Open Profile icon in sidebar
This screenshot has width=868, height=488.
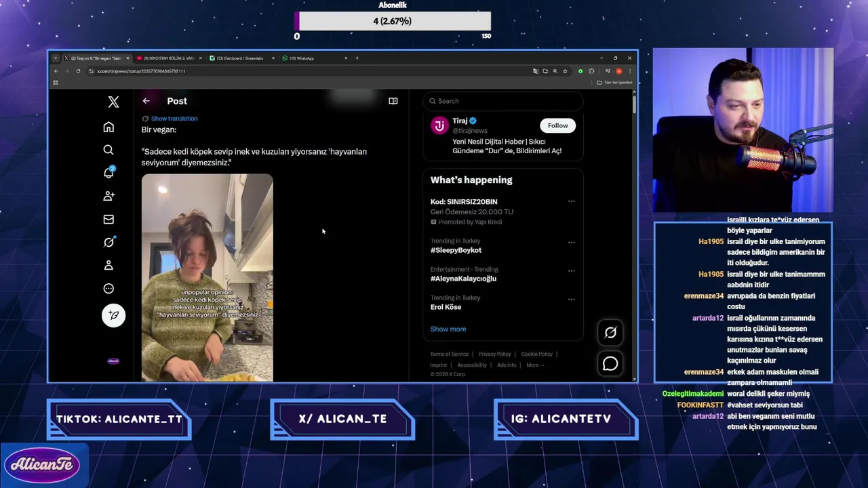click(108, 265)
